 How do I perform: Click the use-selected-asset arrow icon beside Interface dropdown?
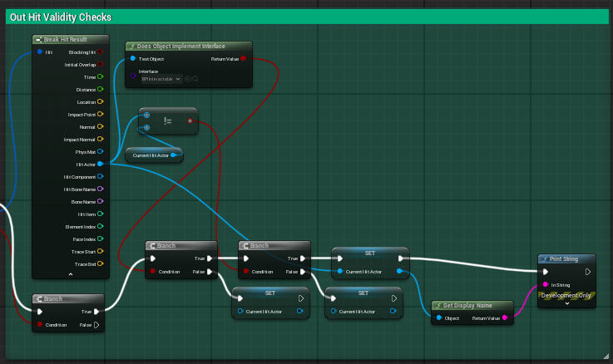(x=188, y=79)
